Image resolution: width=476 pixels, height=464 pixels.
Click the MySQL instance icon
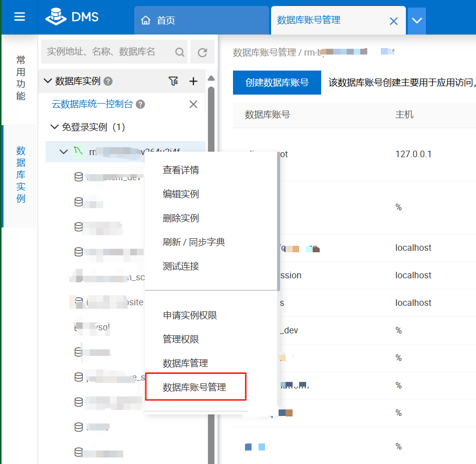pyautogui.click(x=78, y=151)
